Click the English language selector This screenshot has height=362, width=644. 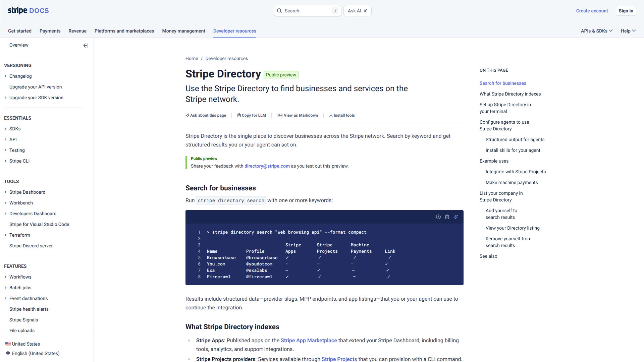pyautogui.click(x=33, y=353)
